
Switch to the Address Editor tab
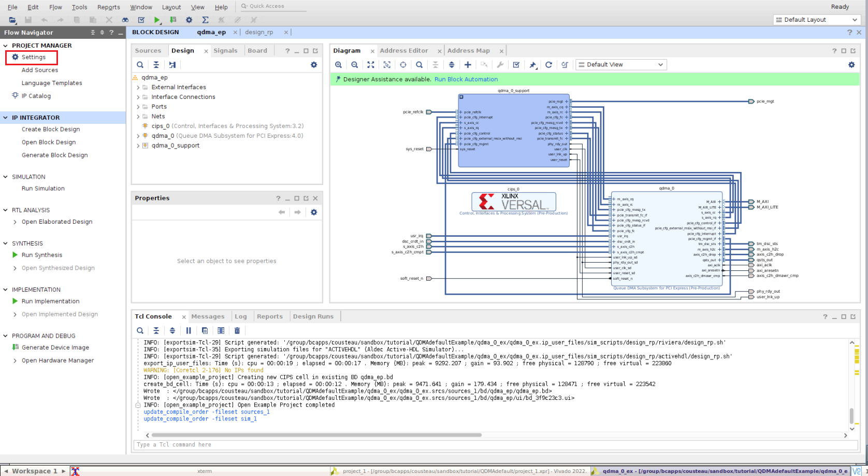coord(403,51)
